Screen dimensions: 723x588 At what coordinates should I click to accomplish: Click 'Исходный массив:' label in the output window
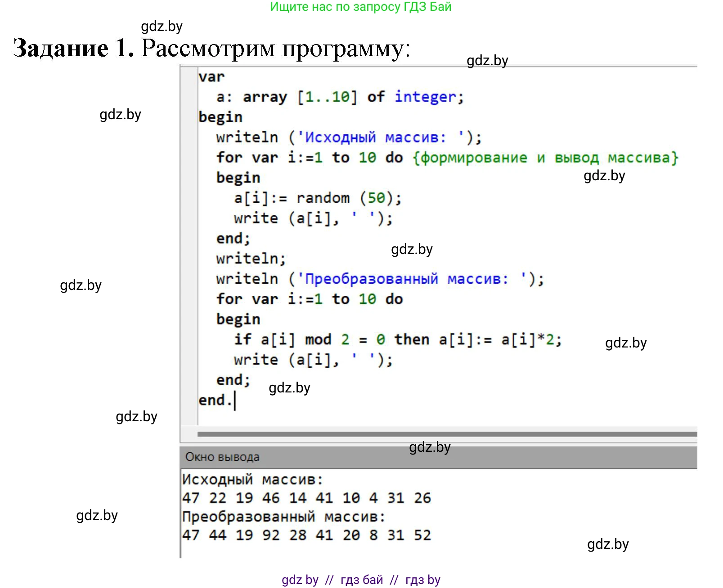point(252,480)
